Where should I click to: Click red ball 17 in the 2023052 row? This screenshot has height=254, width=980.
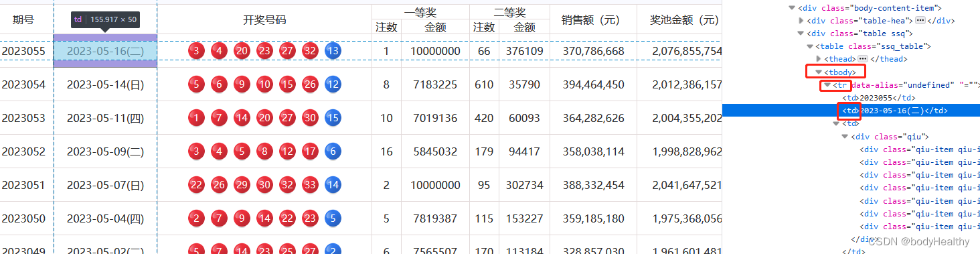pos(310,151)
